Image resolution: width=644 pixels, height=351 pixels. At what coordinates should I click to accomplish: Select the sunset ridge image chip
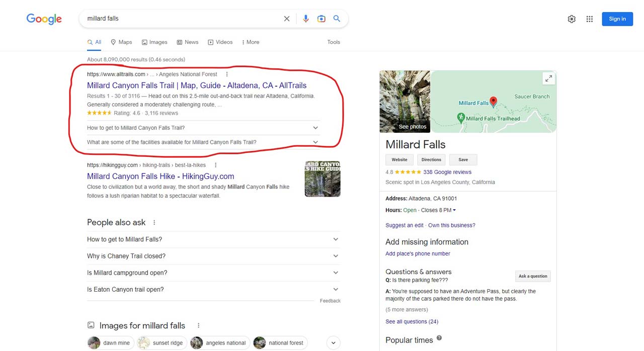click(x=162, y=343)
